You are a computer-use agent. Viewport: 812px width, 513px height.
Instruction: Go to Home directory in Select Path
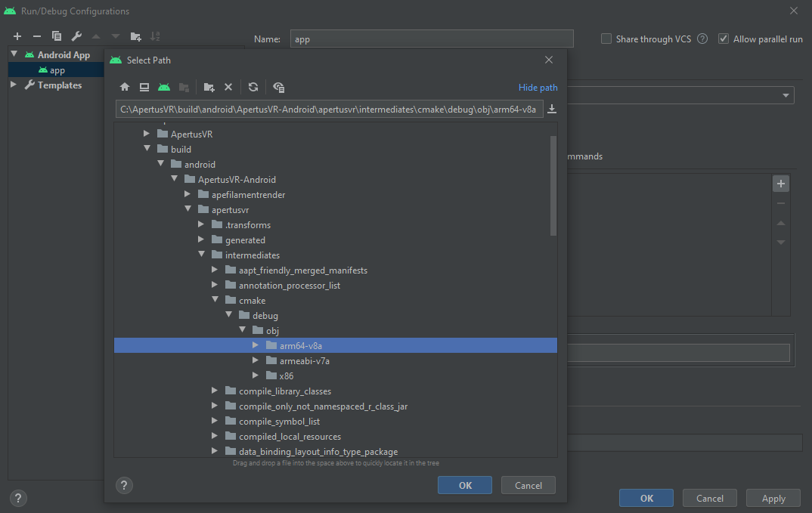[x=124, y=87]
